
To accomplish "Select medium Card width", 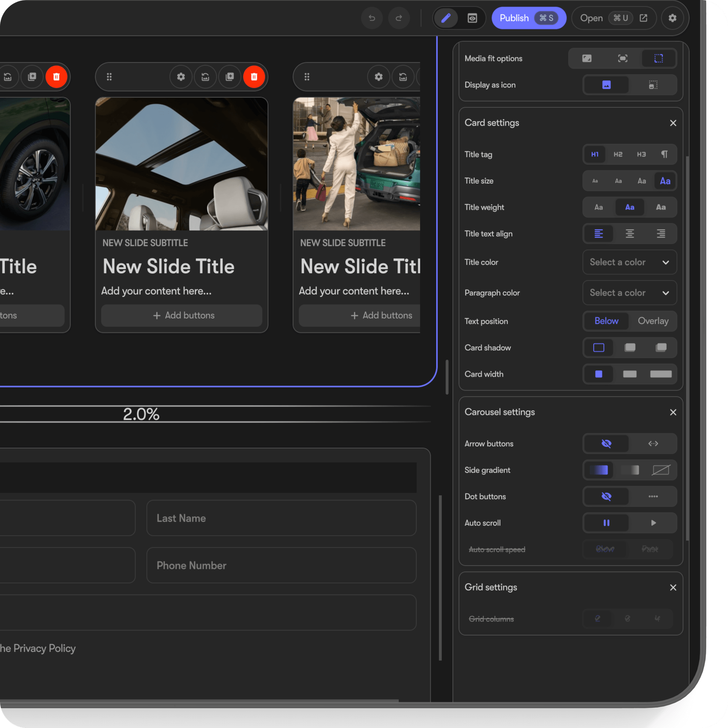I will point(630,374).
